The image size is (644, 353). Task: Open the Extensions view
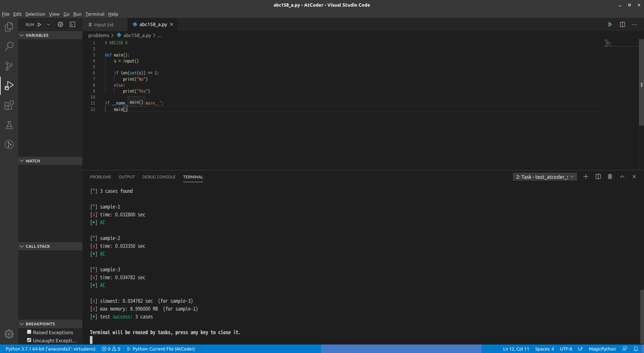pos(9,105)
